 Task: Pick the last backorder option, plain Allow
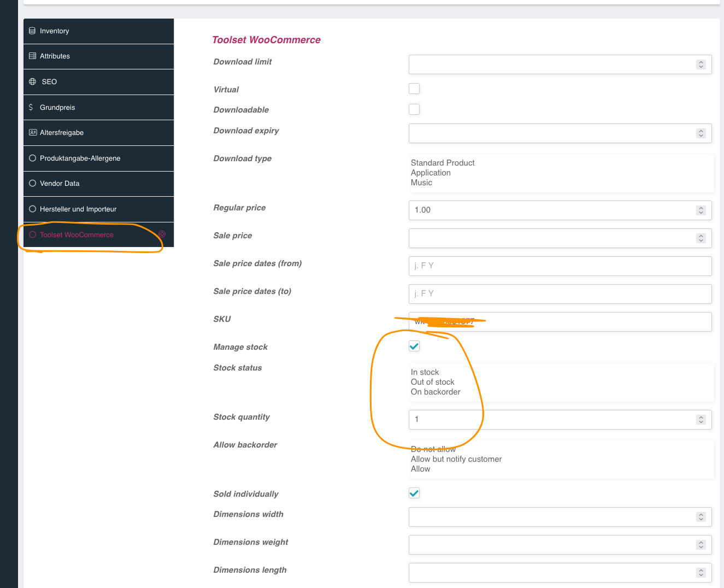[420, 469]
